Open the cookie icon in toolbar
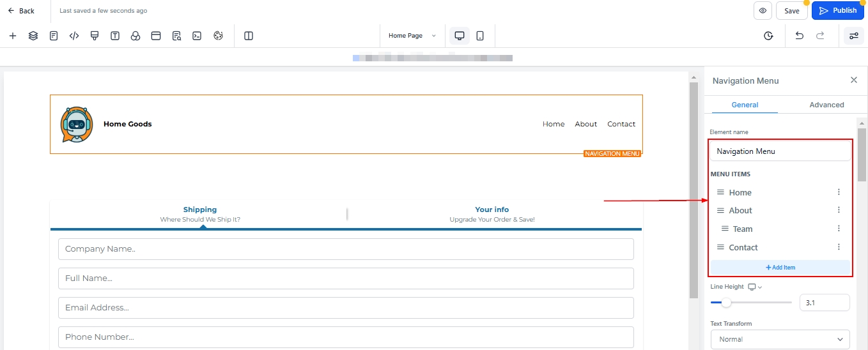 [x=218, y=36]
